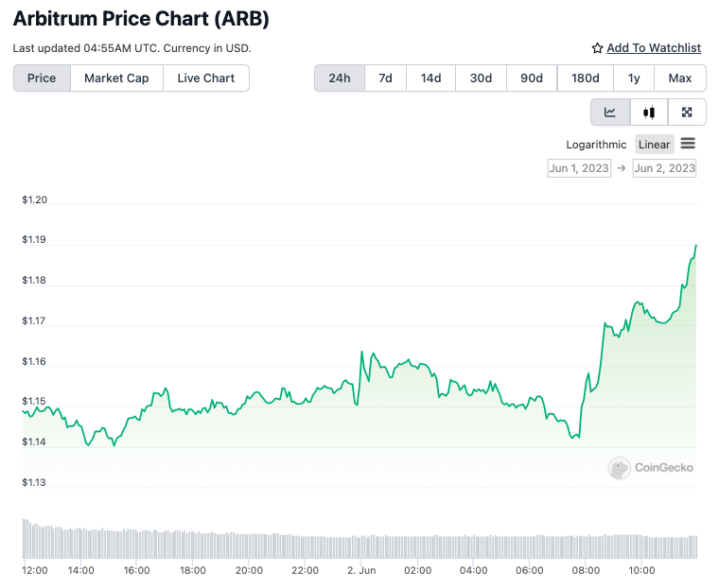Choose the 14d time range

(x=430, y=78)
